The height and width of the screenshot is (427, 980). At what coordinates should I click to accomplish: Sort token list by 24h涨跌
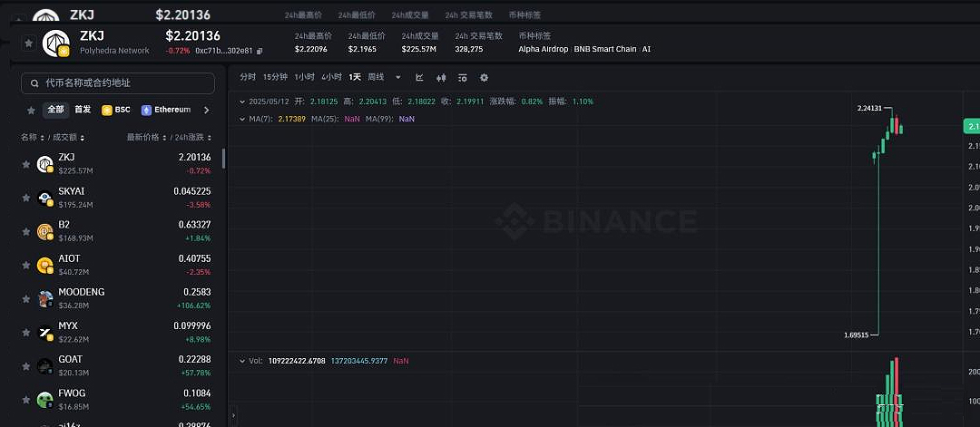click(193, 137)
